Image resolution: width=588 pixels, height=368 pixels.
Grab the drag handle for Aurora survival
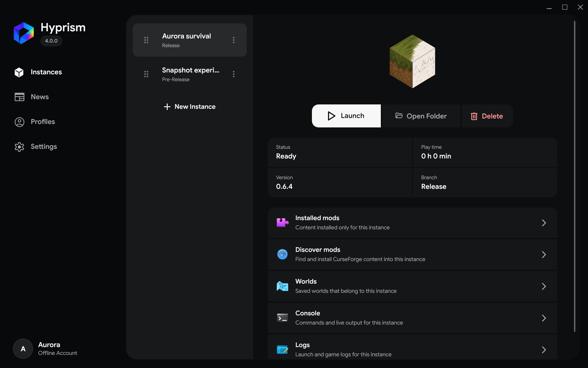146,40
